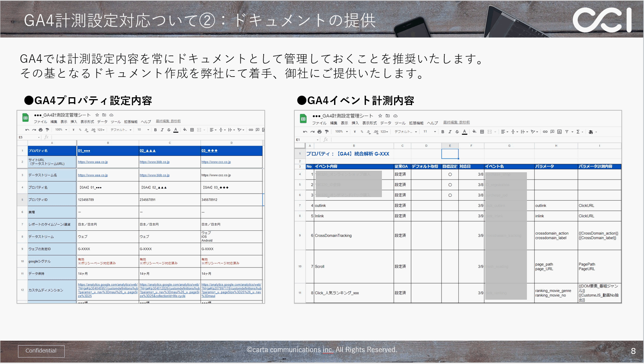
Task: Open the デフォルト font dropdown in GA4プロパティ設定内容 sheet
Action: (x=121, y=130)
